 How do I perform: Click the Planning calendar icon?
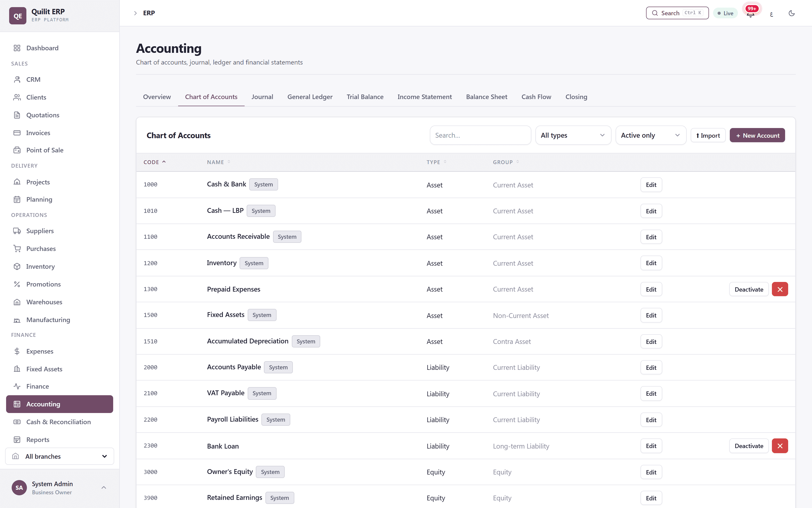pyautogui.click(x=17, y=199)
